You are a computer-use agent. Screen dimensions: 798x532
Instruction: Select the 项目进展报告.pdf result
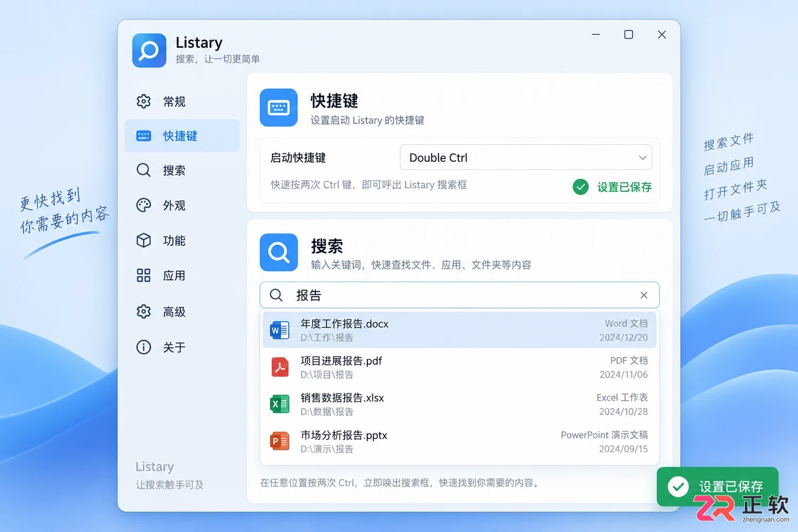pyautogui.click(x=459, y=367)
